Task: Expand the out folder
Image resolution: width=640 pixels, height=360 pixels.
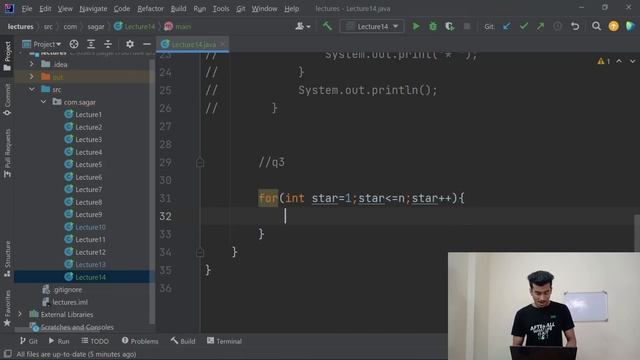Action: click(x=31, y=76)
